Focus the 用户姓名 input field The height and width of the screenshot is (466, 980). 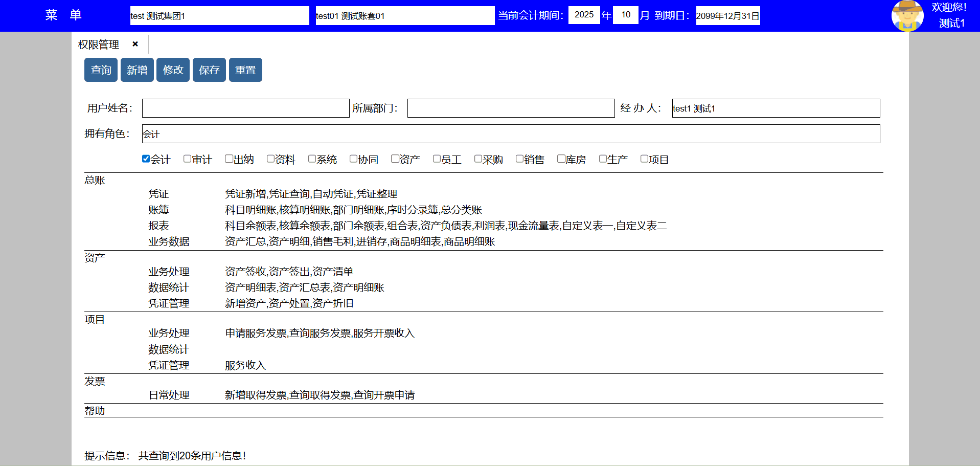click(x=245, y=108)
